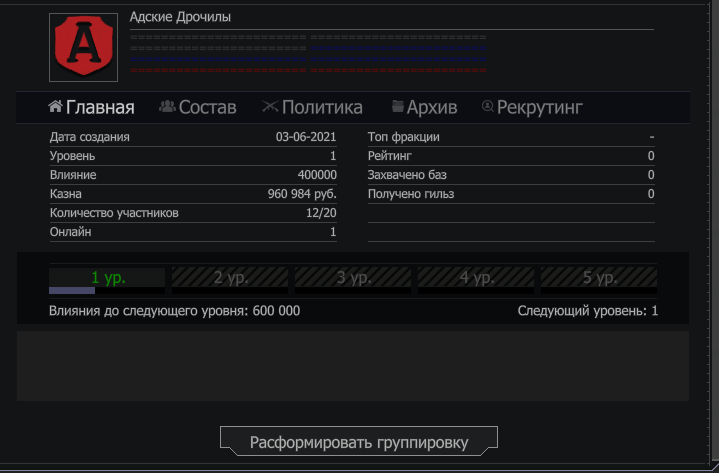Click the locked "4 ур." level segment
The height and width of the screenshot is (473, 719).
pos(476,277)
